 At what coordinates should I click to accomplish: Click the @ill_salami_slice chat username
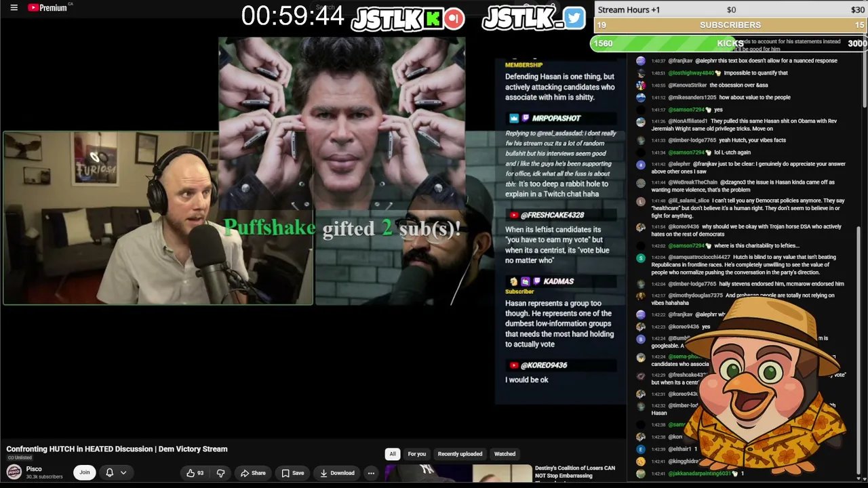tap(689, 201)
